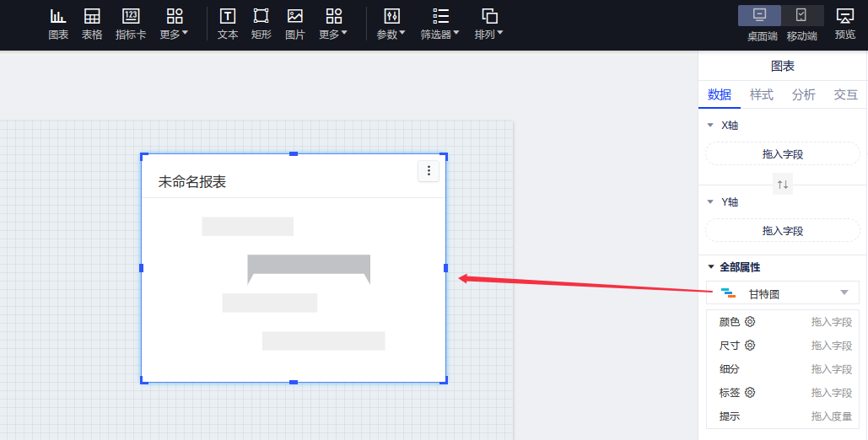Switch to the 样式 tab

(x=762, y=94)
